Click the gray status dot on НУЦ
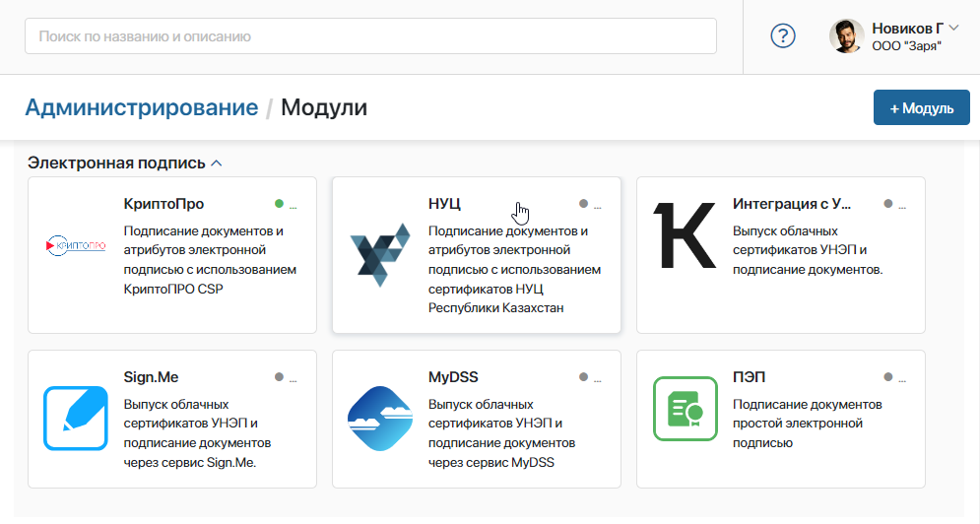The width and height of the screenshot is (980, 524). 583,203
